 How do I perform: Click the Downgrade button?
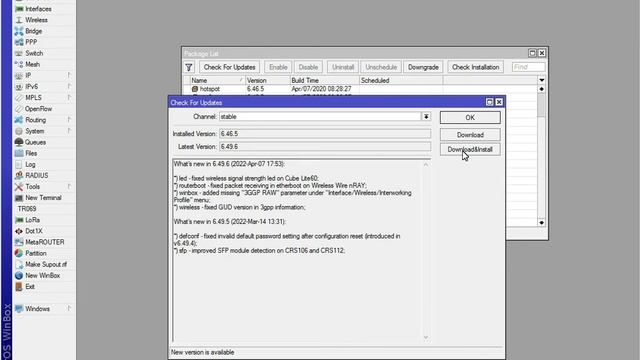pos(423,67)
